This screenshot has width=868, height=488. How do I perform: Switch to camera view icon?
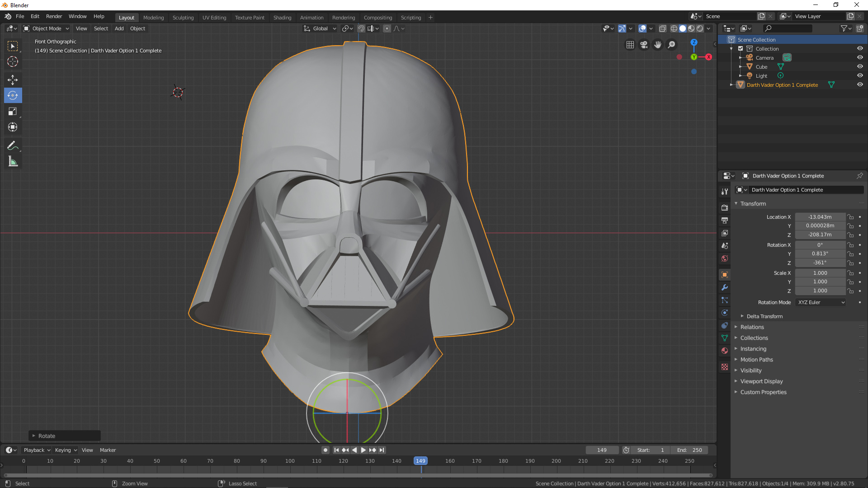(x=644, y=45)
